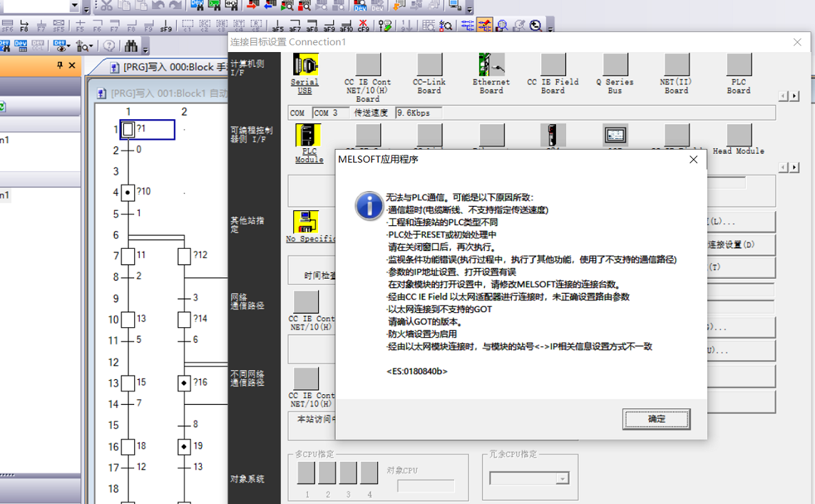
Task: Select the No Specification other station icon
Action: pos(304,221)
